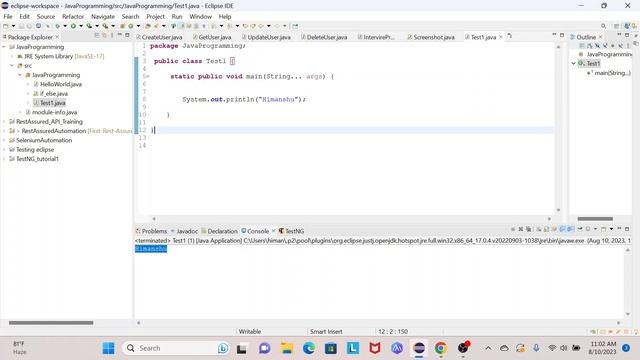Open the Refactor menu

coord(73,16)
